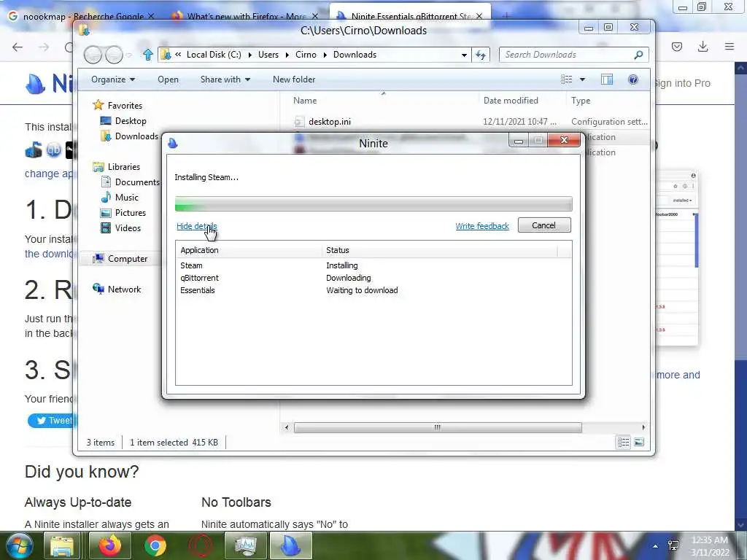
Task: Switch to the noookmap Google search tab
Action: [x=82, y=16]
